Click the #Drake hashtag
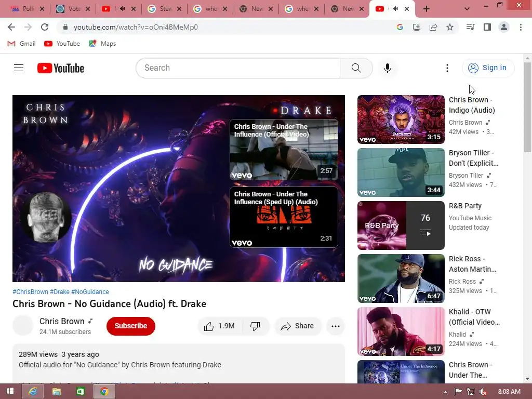Screen dimensions: 532x399 (60, 292)
